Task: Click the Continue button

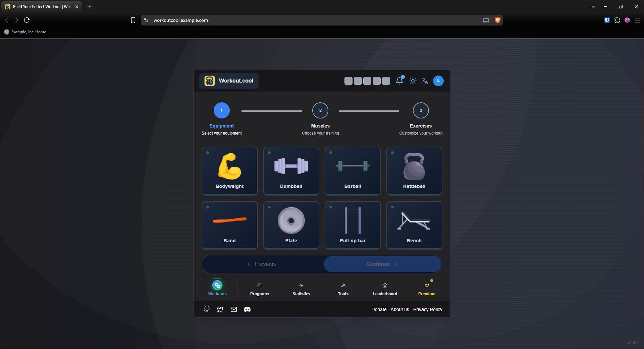Action: (383, 264)
